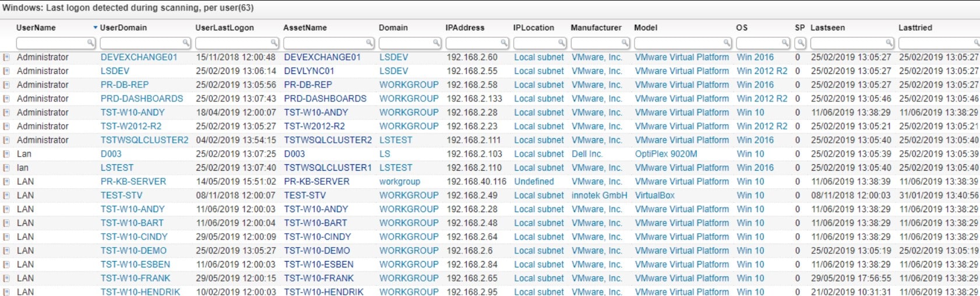Select the logon time 15/11/2018 12:00:48
The width and height of the screenshot is (980, 296).
[236, 57]
